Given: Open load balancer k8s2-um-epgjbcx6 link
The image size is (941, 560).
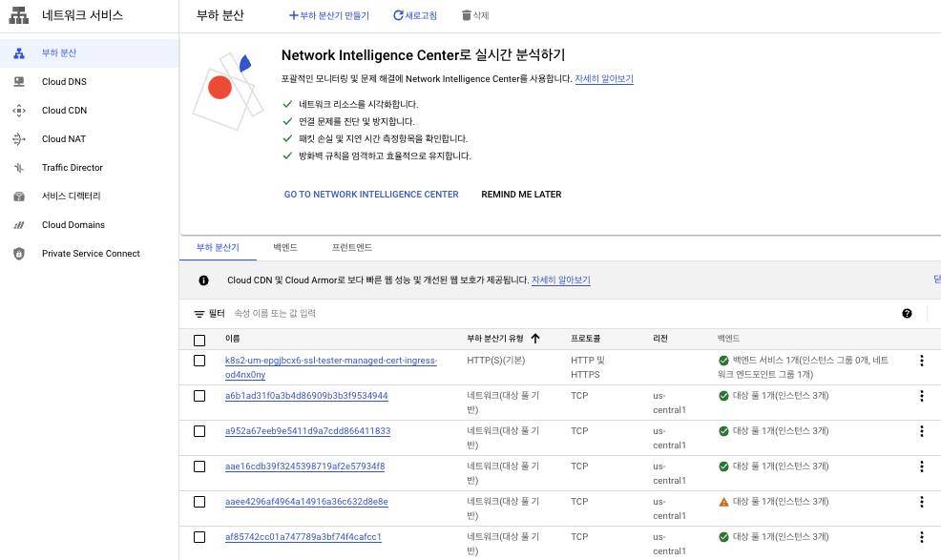Looking at the screenshot, I should pyautogui.click(x=331, y=367).
